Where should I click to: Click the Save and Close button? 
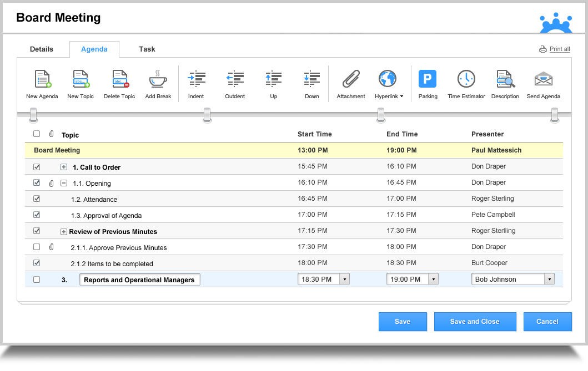pos(475,322)
